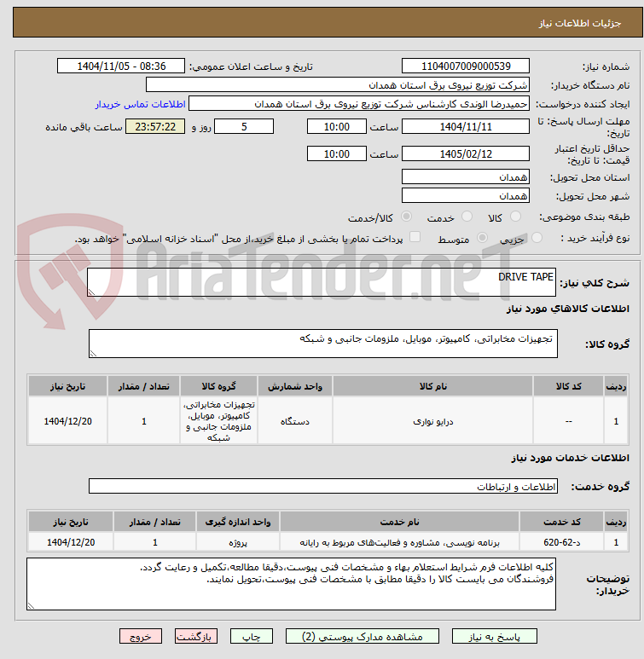Click the requester field حمیدرضا الوندی
Screen dimensions: 644x659
(359, 103)
